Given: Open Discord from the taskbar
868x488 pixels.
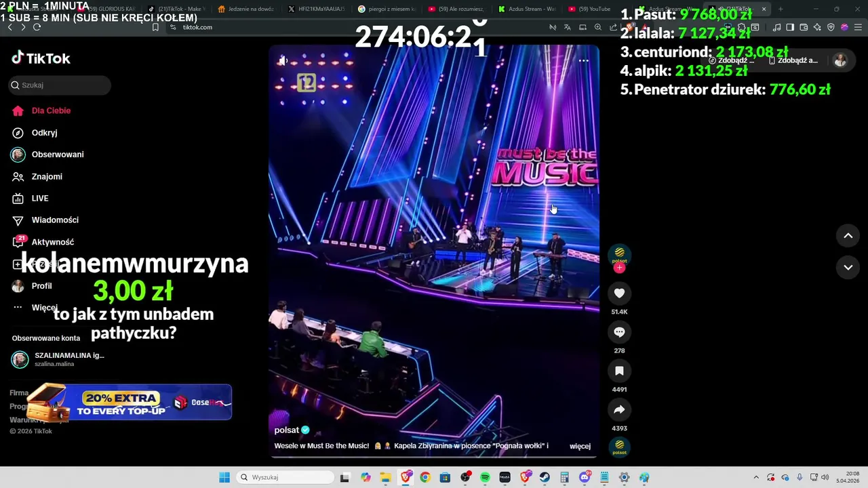Looking at the screenshot, I should click(x=585, y=477).
